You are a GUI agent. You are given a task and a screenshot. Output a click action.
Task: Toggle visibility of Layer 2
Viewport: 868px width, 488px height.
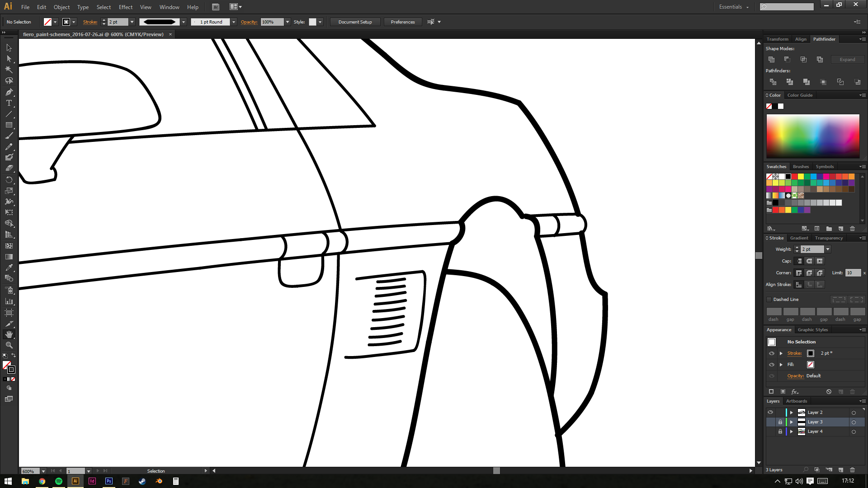[770, 413]
